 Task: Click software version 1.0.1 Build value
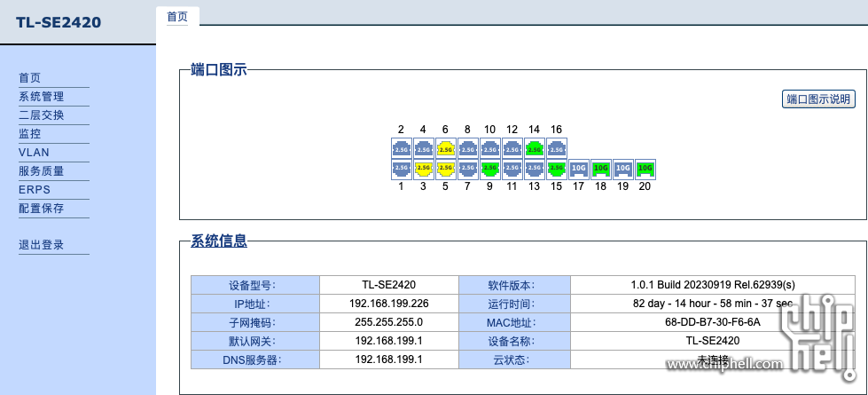pyautogui.click(x=713, y=285)
